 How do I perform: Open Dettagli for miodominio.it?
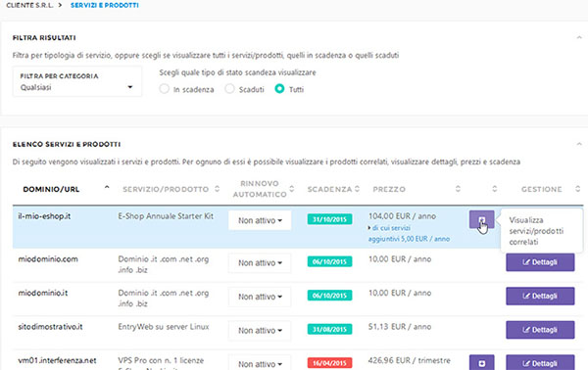[540, 296]
